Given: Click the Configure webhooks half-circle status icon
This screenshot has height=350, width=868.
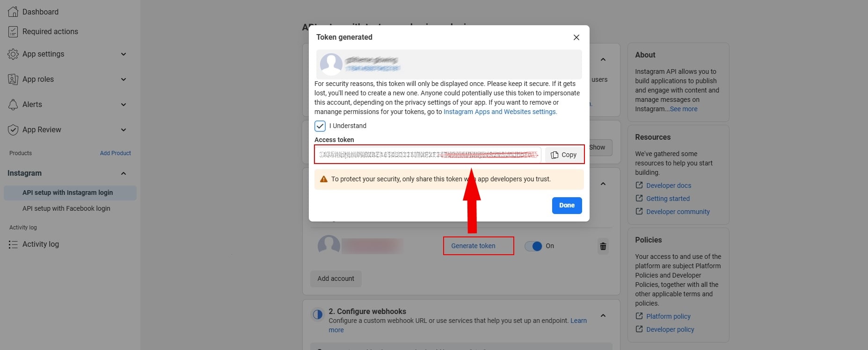Looking at the screenshot, I should pos(318,314).
